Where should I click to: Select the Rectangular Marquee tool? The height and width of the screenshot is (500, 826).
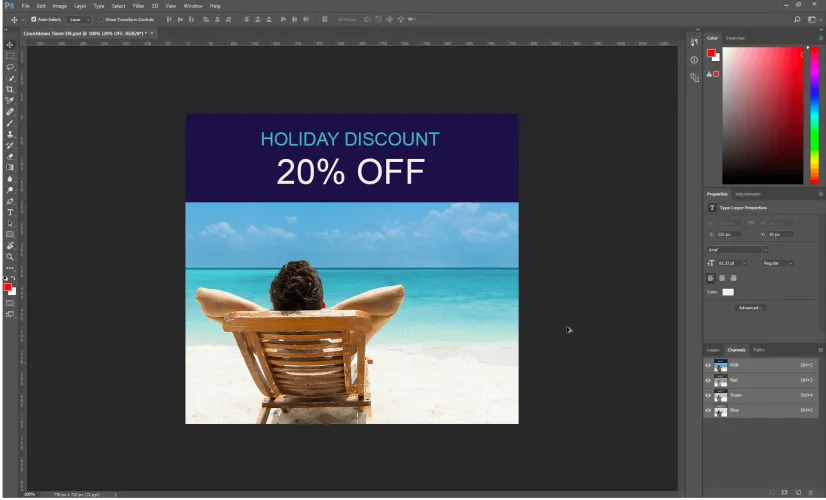pyautogui.click(x=9, y=56)
